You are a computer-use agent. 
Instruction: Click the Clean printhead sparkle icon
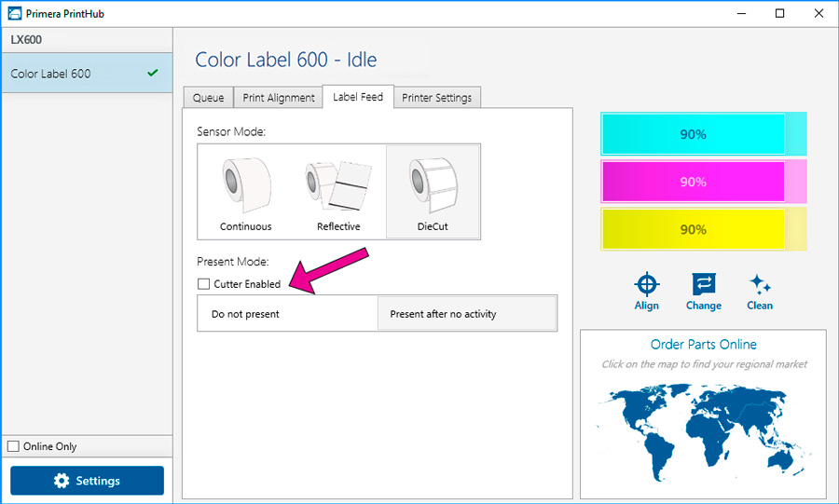[x=759, y=284]
